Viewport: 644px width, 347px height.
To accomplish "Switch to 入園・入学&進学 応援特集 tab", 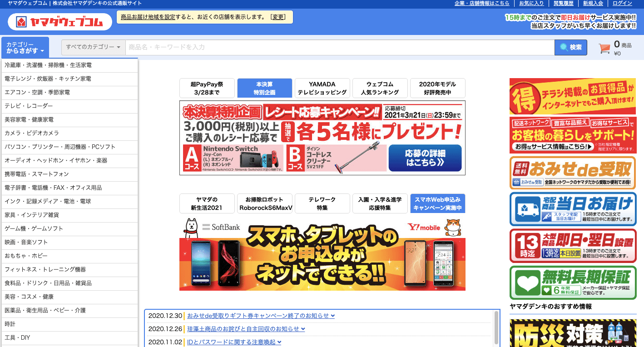I will [380, 203].
